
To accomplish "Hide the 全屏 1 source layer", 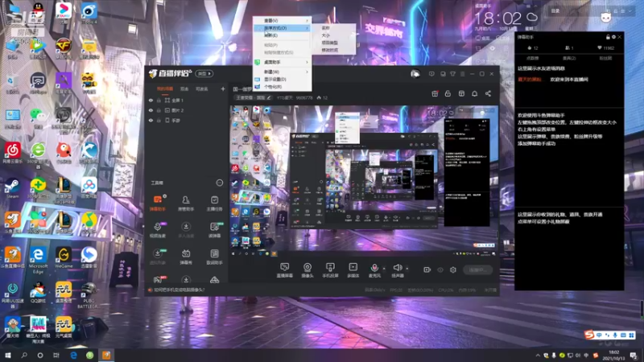I will tap(151, 100).
